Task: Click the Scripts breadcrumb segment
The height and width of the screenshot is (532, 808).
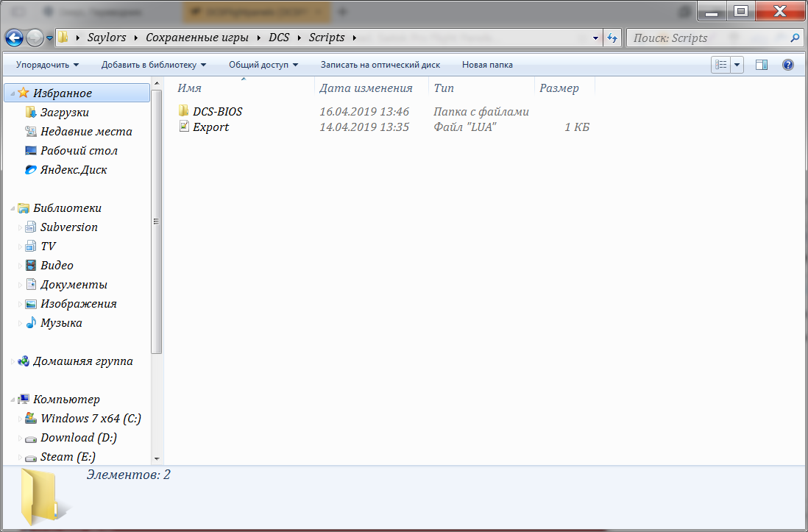Action: [x=327, y=38]
